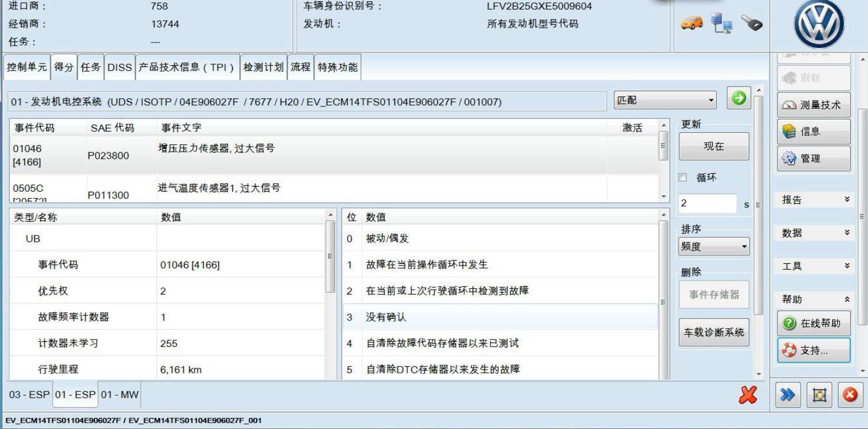
Task: Switch to the 得分 tab
Action: tap(64, 67)
